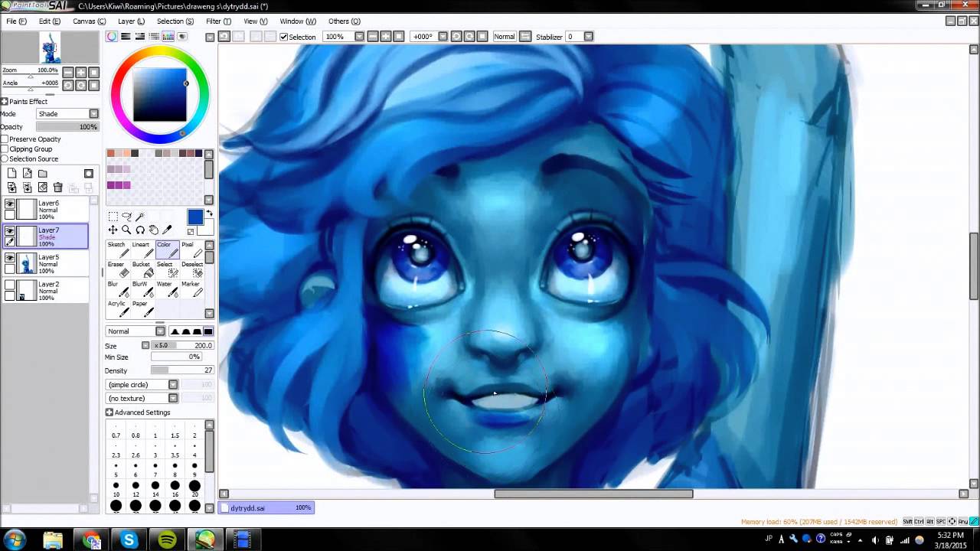The width and height of the screenshot is (980, 551).
Task: Select the Acrylic brush tool
Action: point(116,308)
